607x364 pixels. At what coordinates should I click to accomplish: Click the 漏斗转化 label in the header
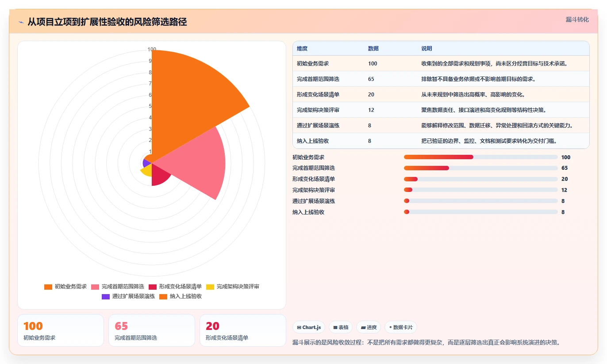pyautogui.click(x=577, y=20)
